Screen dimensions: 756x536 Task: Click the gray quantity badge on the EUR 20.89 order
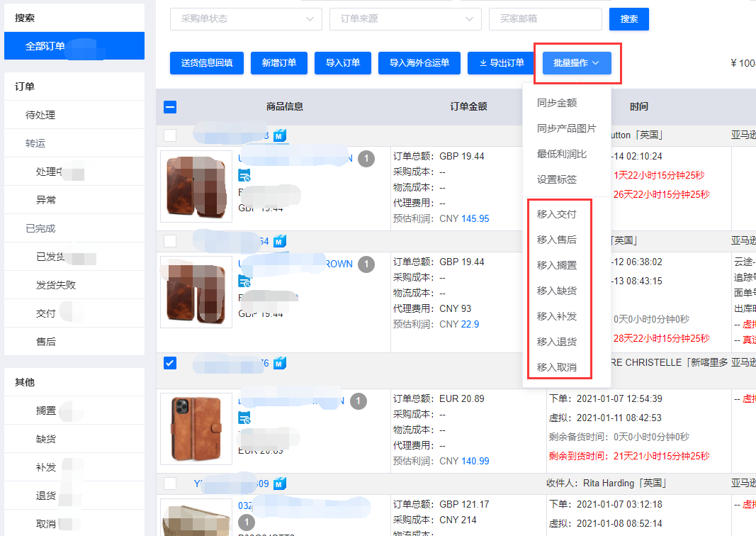359,401
